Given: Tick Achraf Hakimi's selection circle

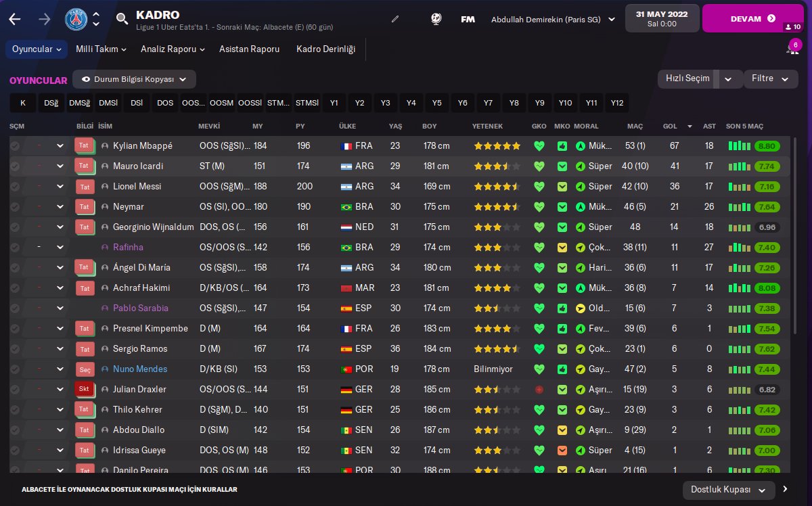Looking at the screenshot, I should (x=15, y=288).
